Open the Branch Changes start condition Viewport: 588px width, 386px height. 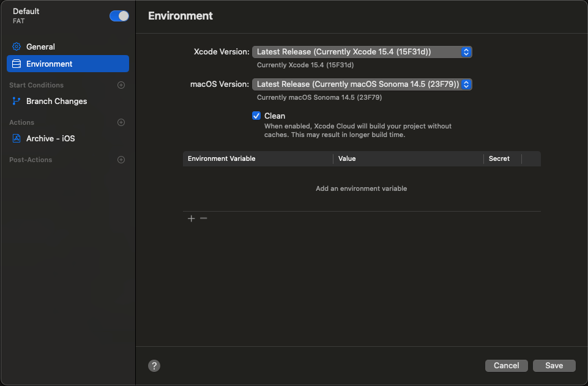pyautogui.click(x=68, y=101)
